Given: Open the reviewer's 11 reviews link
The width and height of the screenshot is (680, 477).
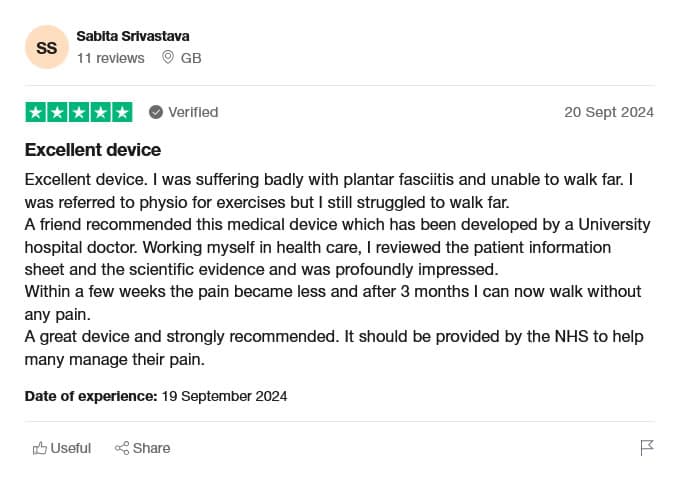Looking at the screenshot, I should pos(110,58).
